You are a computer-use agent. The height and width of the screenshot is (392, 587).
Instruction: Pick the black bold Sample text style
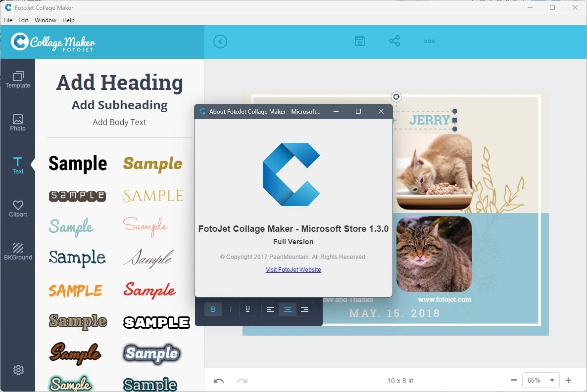coord(78,164)
